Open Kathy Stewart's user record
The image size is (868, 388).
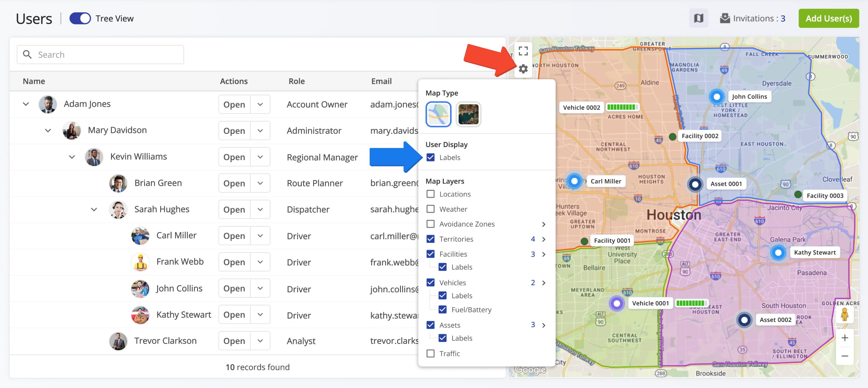point(234,315)
